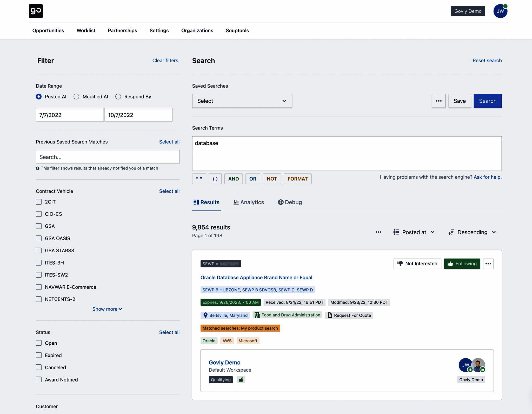Image resolution: width=532 pixels, height=414 pixels.
Task: Open the ellipsis menu on the SEWP result card
Action: click(488, 264)
